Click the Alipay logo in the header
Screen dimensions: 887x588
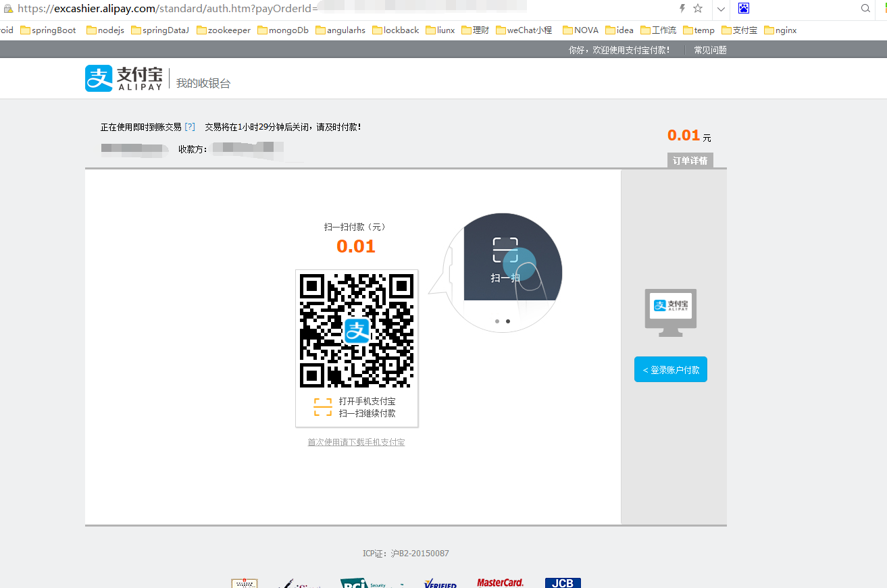[x=124, y=78]
